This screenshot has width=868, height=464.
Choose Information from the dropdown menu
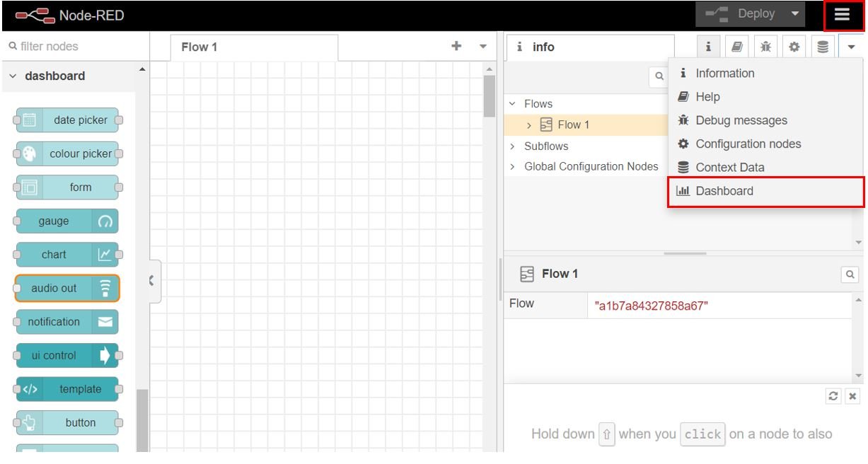pos(765,74)
